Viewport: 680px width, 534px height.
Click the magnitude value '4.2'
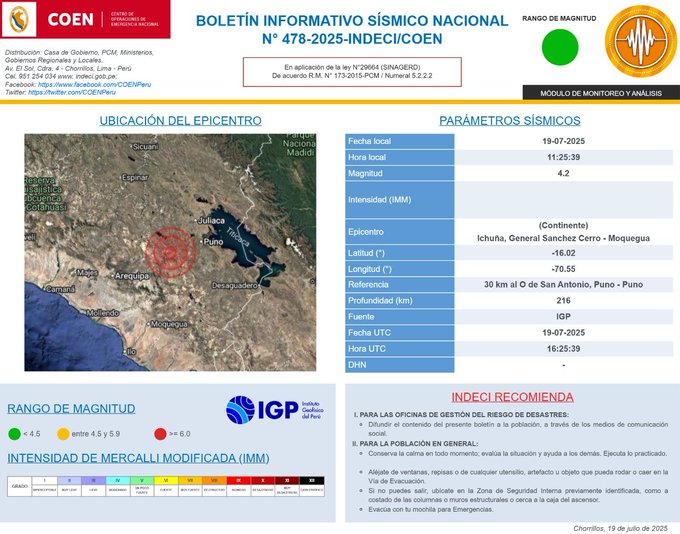click(x=563, y=174)
